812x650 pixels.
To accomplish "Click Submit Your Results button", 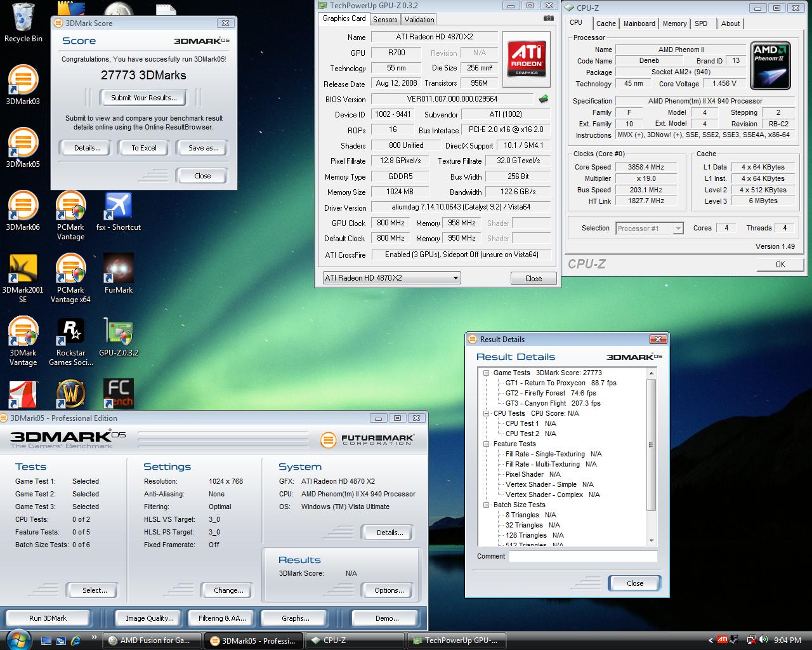I will pyautogui.click(x=144, y=98).
